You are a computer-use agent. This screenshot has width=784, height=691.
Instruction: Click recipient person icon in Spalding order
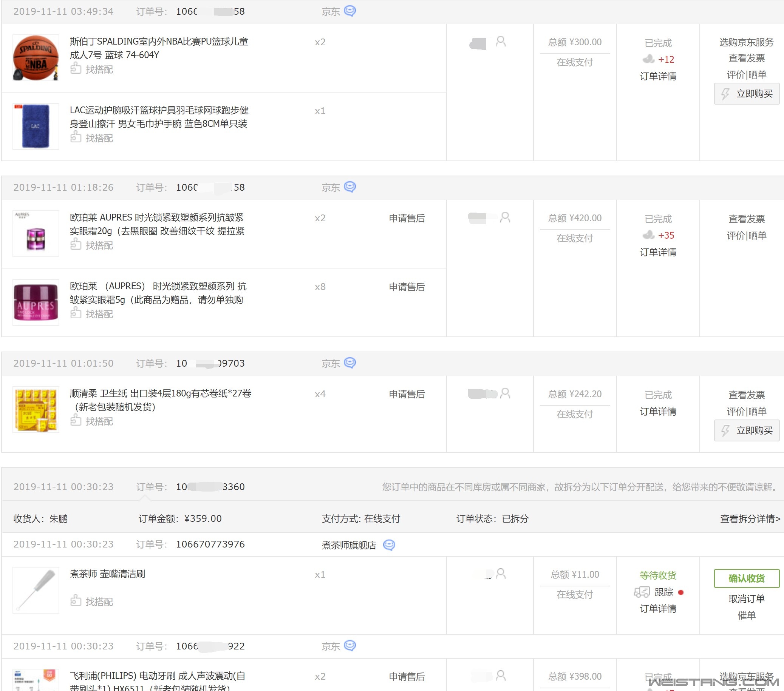(500, 42)
